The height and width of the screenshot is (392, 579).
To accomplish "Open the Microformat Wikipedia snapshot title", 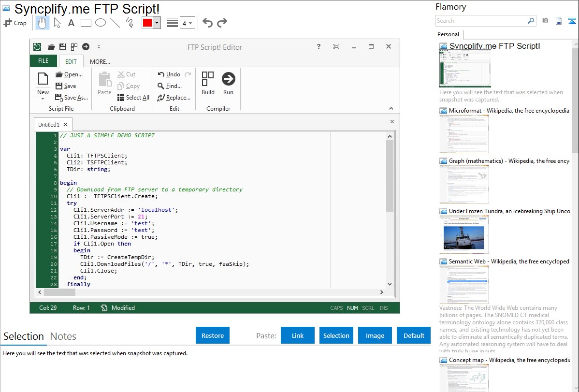I will click(509, 111).
